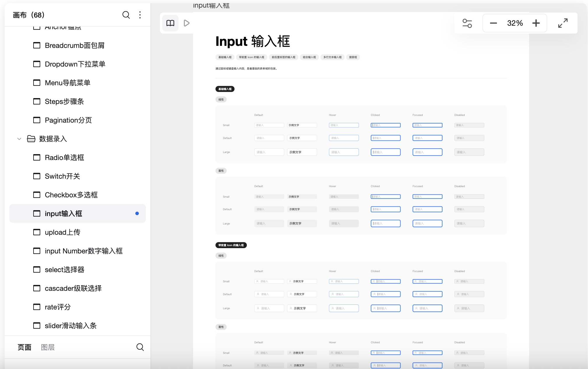Image resolution: width=588 pixels, height=369 pixels.
Task: Click the 搜索框 tag
Action: (x=353, y=57)
